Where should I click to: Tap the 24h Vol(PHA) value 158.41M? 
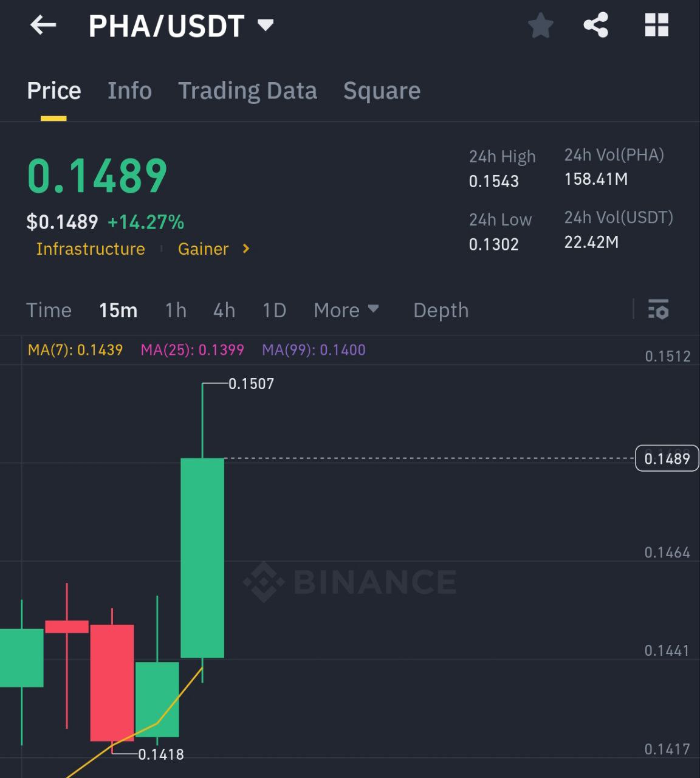tap(596, 179)
